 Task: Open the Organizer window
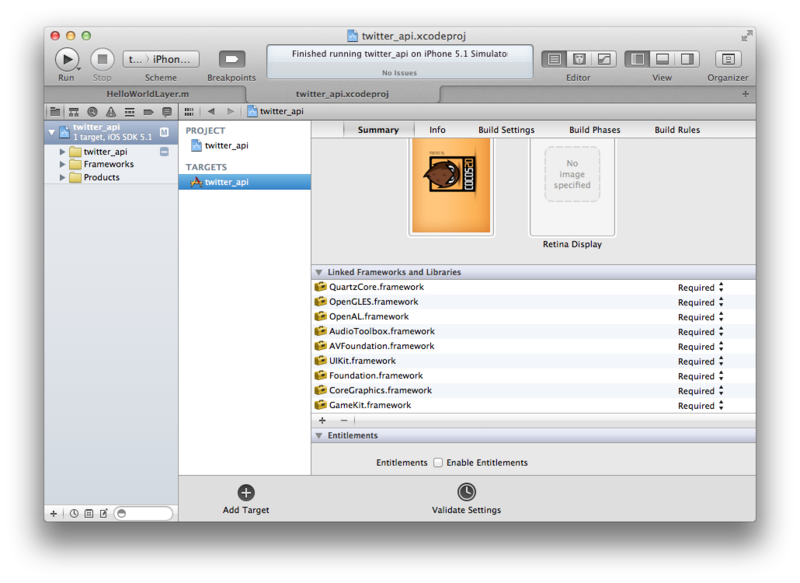pyautogui.click(x=728, y=59)
